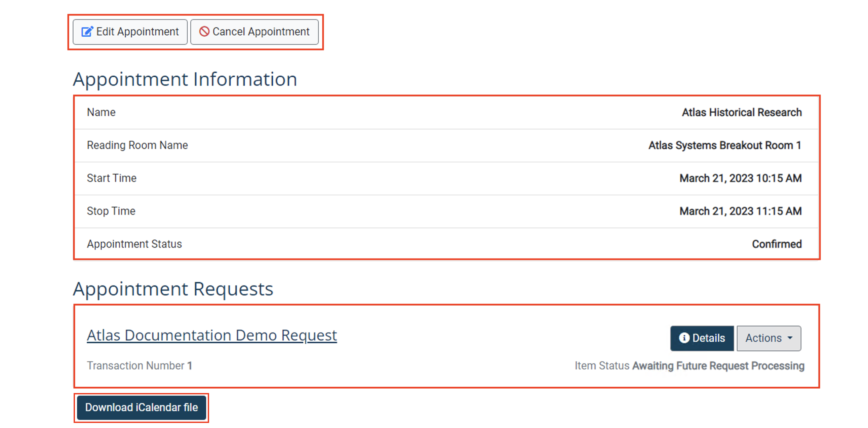
Task: Select the Appointment Information heading
Action: [185, 79]
